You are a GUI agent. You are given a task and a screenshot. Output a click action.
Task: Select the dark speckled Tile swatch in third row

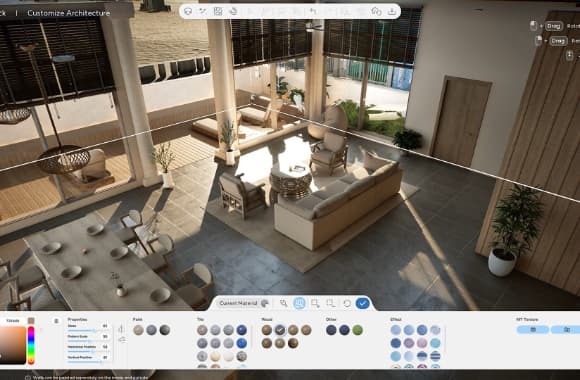point(242,357)
